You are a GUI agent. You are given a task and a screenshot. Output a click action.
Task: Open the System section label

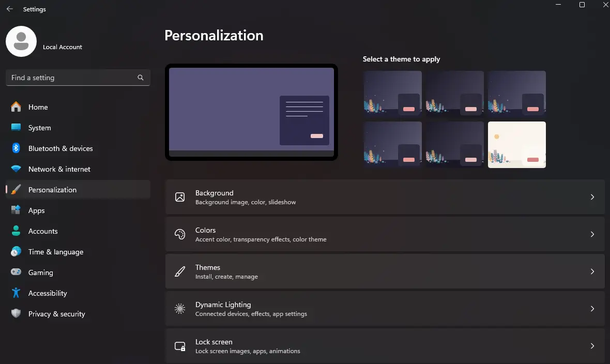(x=40, y=128)
